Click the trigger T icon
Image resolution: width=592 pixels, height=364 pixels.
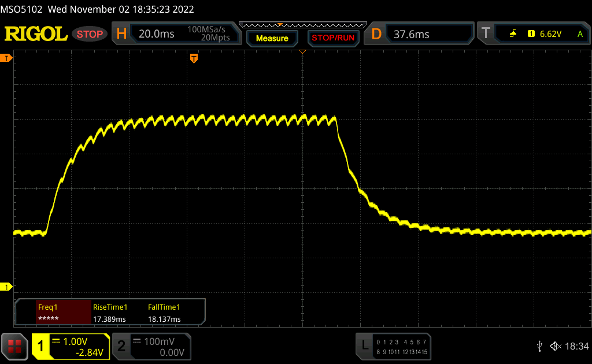pos(486,34)
